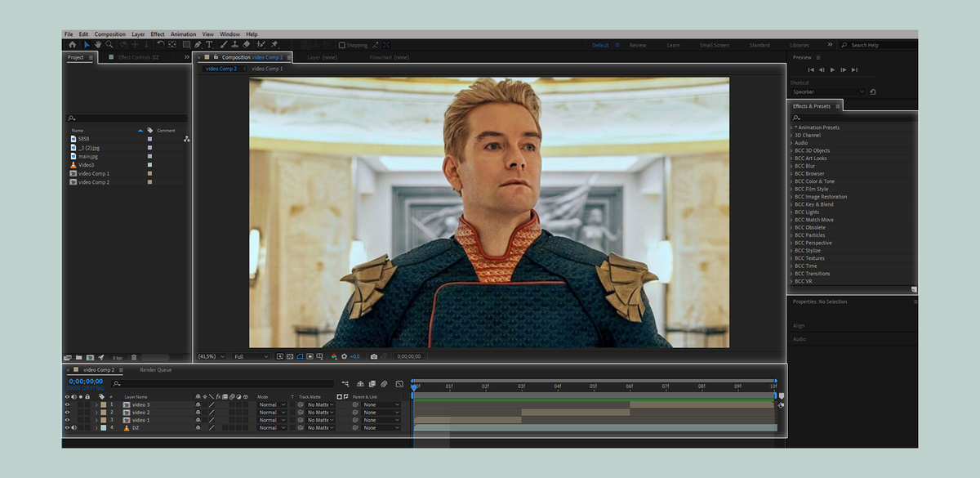Open the Mode dropdown for video 3
Screen dimensions: 980x478
click(272, 404)
